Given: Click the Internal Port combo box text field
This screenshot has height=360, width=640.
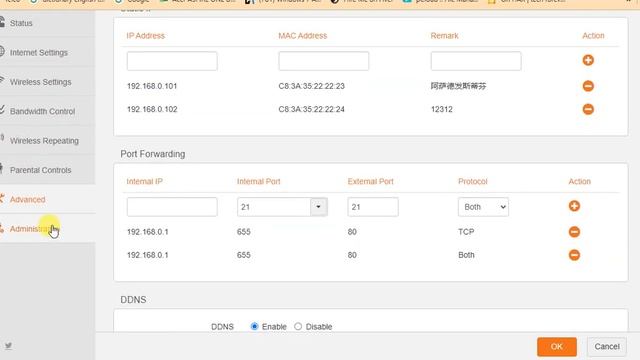Looking at the screenshot, I should [274, 207].
